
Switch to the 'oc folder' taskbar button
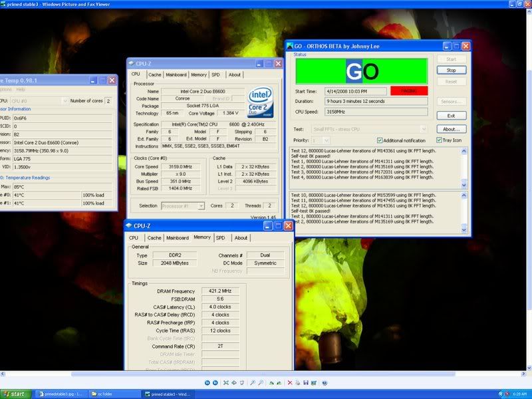[114, 394]
